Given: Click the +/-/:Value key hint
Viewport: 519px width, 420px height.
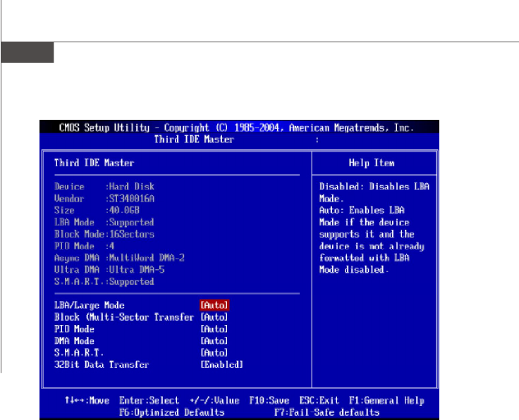Looking at the screenshot, I should click(214, 400).
